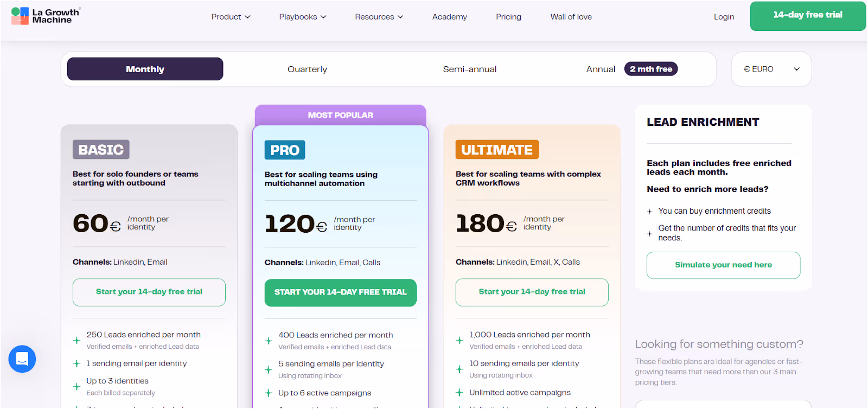Click 'Channels: Linkedin, Email' in Basic plan
This screenshot has width=868, height=409.
[120, 262]
